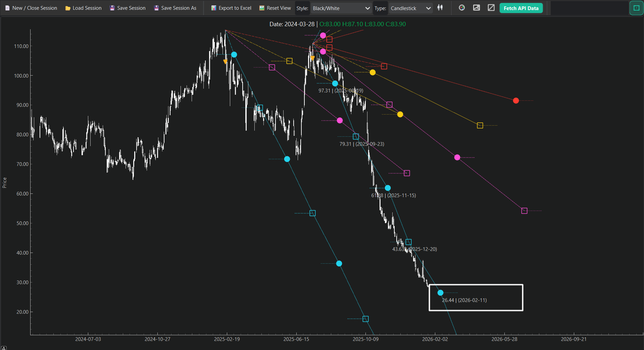Select the yellow circle marker near price 101

tap(372, 72)
